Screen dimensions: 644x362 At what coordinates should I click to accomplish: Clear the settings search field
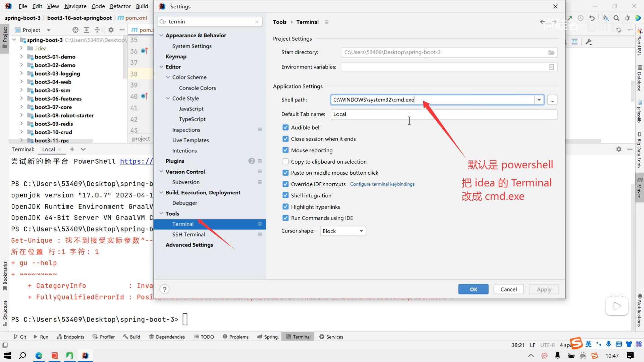257,22
